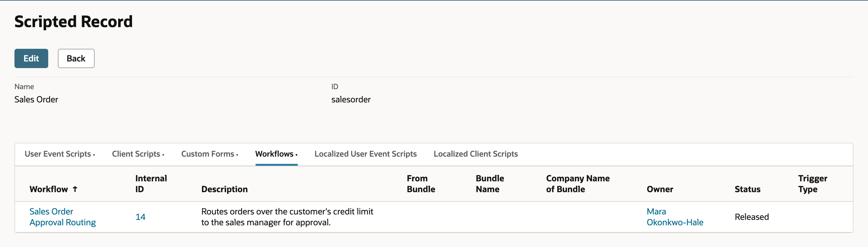Image resolution: width=868 pixels, height=247 pixels.
Task: Sort by the Owner column header
Action: (x=660, y=189)
